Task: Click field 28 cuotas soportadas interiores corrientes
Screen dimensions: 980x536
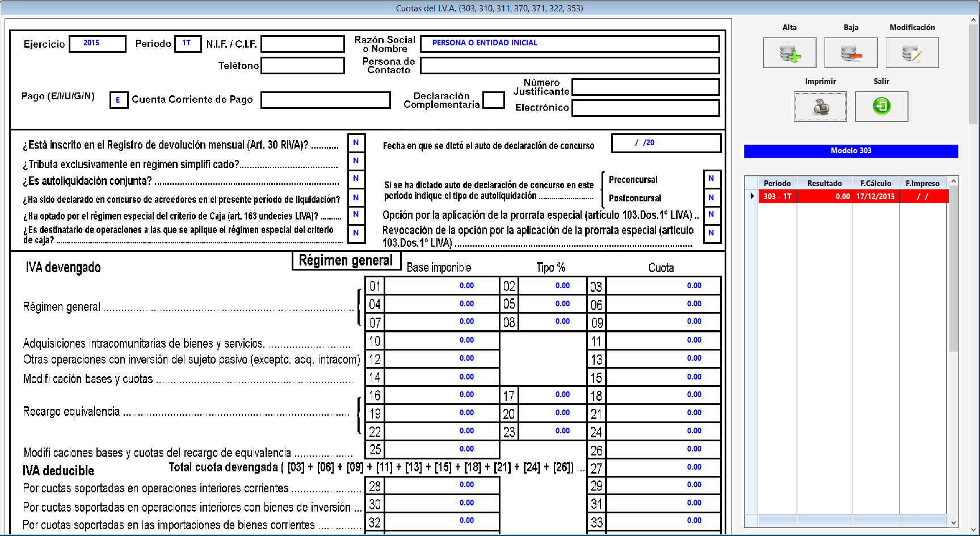Action: click(441, 485)
